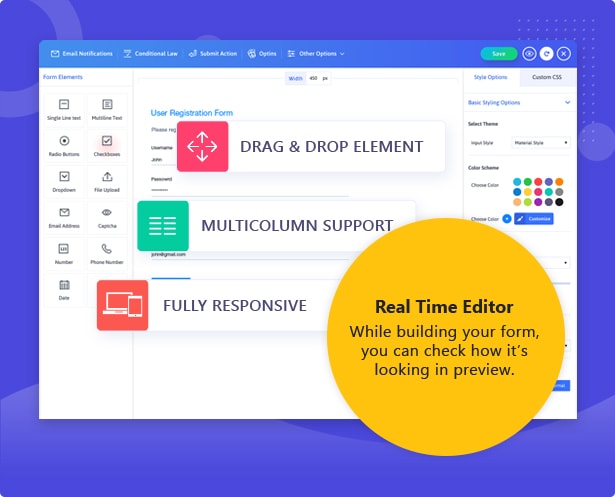
Task: Add the Checkboxes element
Action: [x=107, y=145]
